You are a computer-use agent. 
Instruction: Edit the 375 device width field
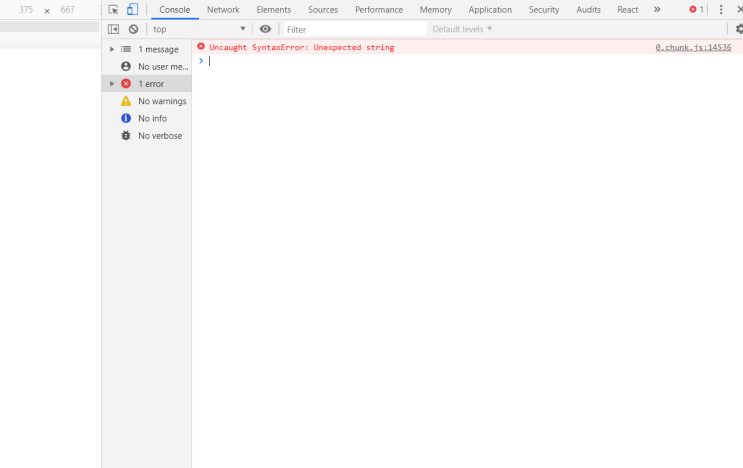pos(26,9)
